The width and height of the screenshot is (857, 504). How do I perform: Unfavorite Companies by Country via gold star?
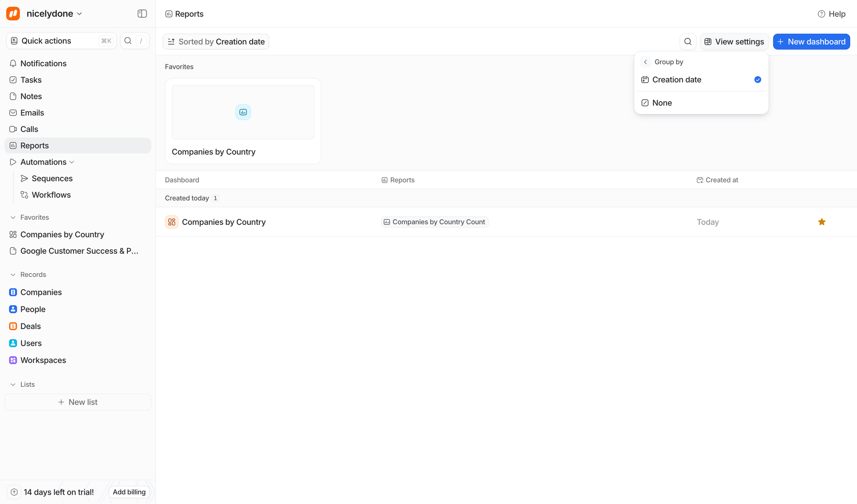(822, 222)
